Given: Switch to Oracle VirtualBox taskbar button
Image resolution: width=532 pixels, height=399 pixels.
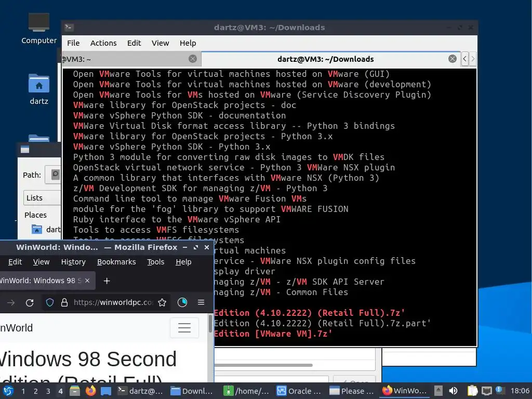Looking at the screenshot, I should click(x=299, y=391).
